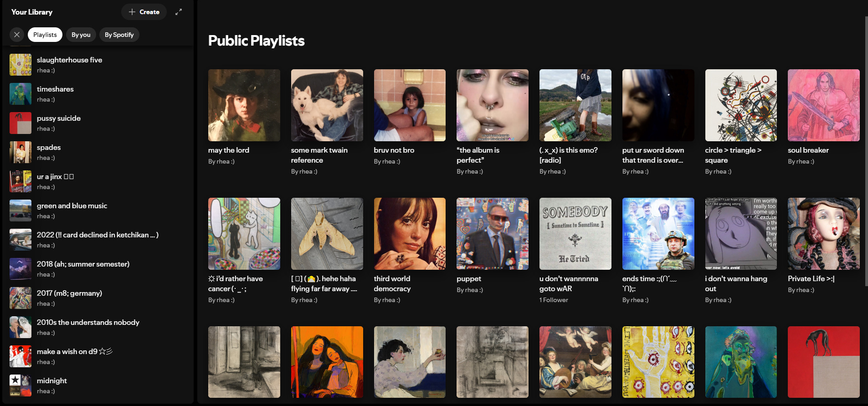
Task: Open make a wish on d9 playlist
Action: click(x=98, y=356)
